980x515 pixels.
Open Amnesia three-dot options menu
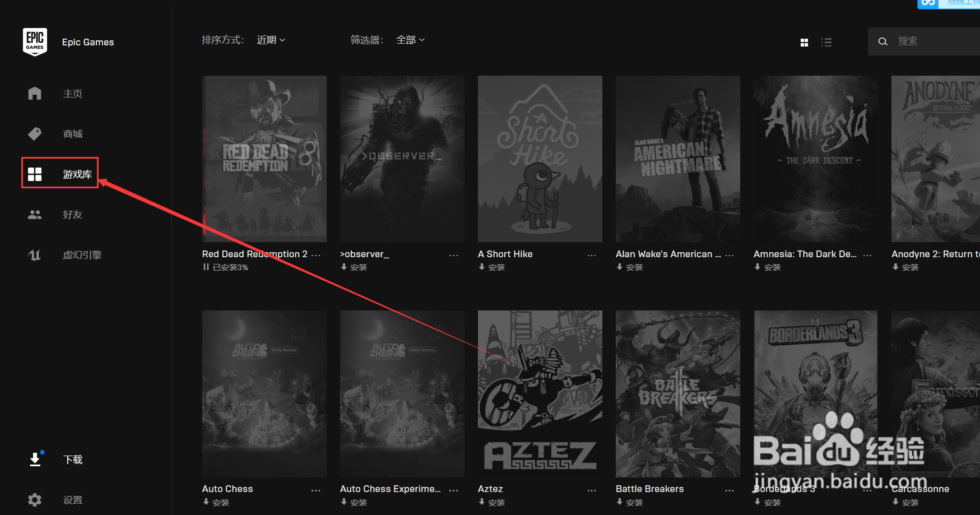[x=867, y=255]
